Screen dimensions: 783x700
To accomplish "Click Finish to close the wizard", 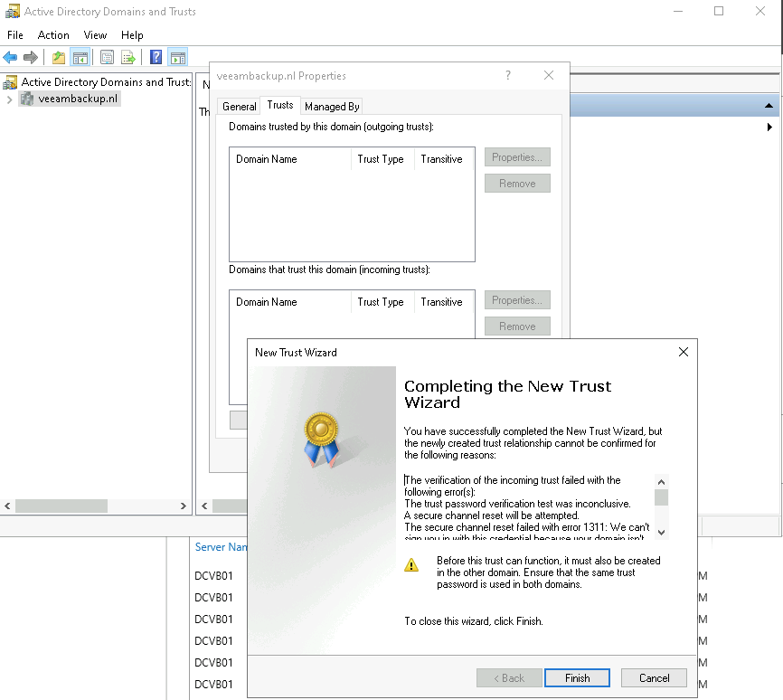I will (x=577, y=678).
